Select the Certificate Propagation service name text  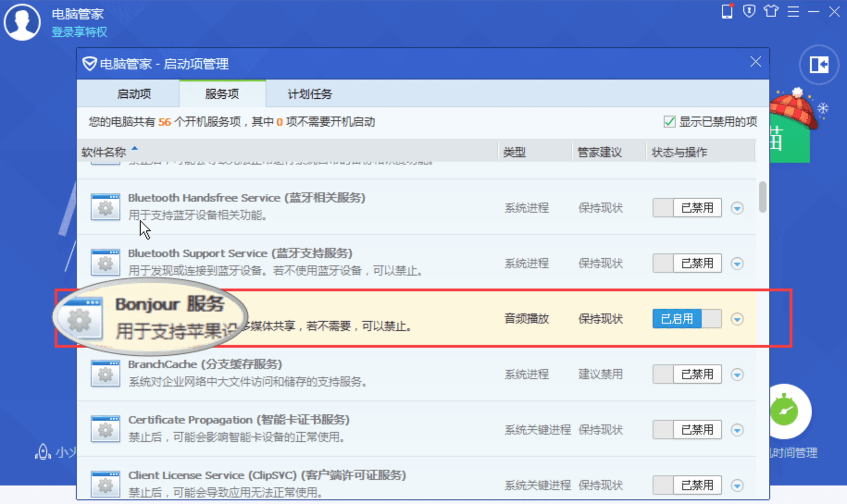pyautogui.click(x=239, y=420)
